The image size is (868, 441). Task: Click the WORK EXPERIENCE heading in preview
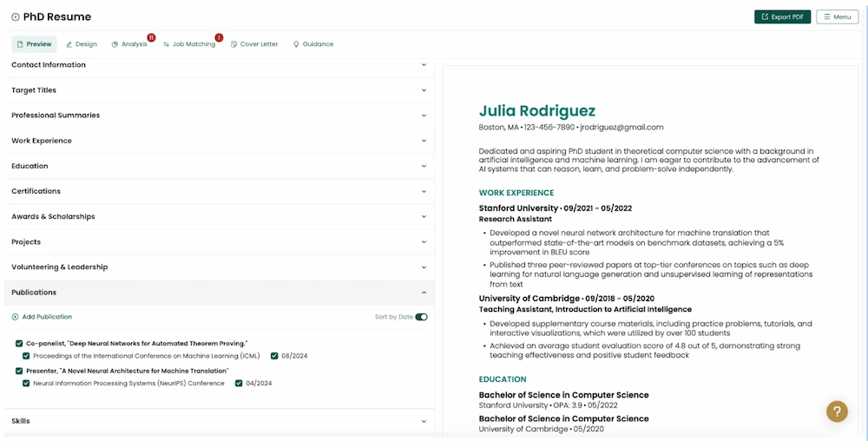pyautogui.click(x=516, y=193)
